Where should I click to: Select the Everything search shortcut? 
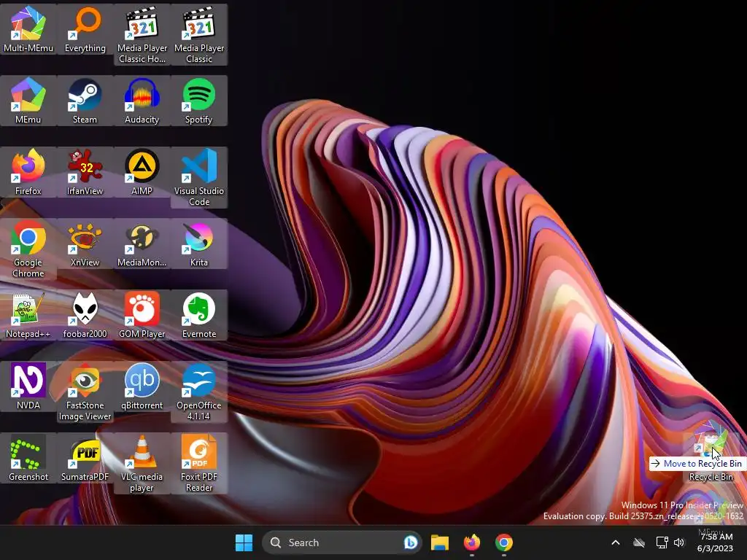pos(85,29)
